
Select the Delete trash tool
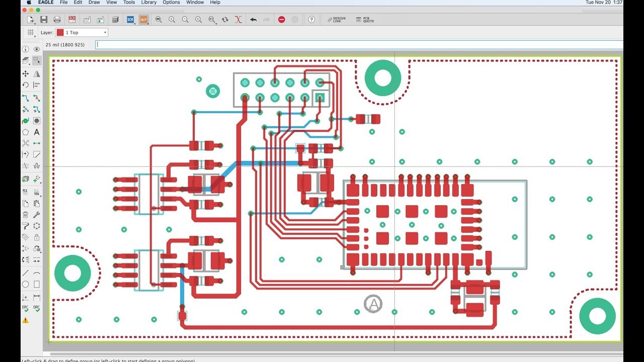26,215
